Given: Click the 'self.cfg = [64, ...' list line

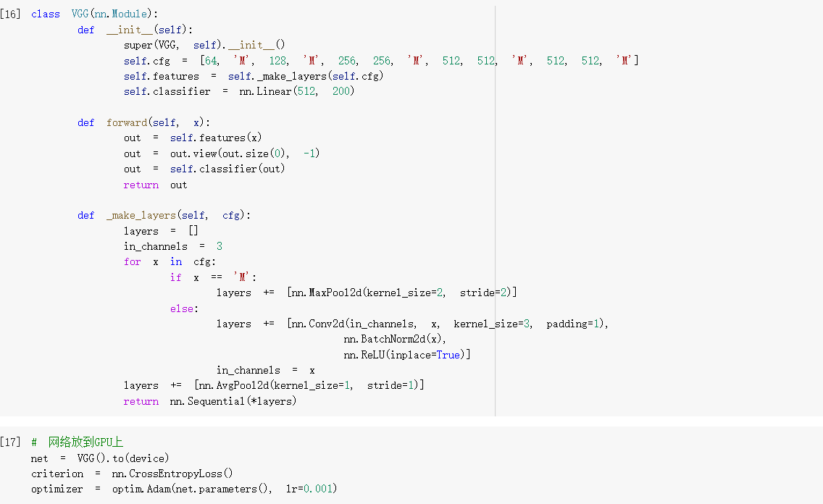Looking at the screenshot, I should [x=381, y=61].
